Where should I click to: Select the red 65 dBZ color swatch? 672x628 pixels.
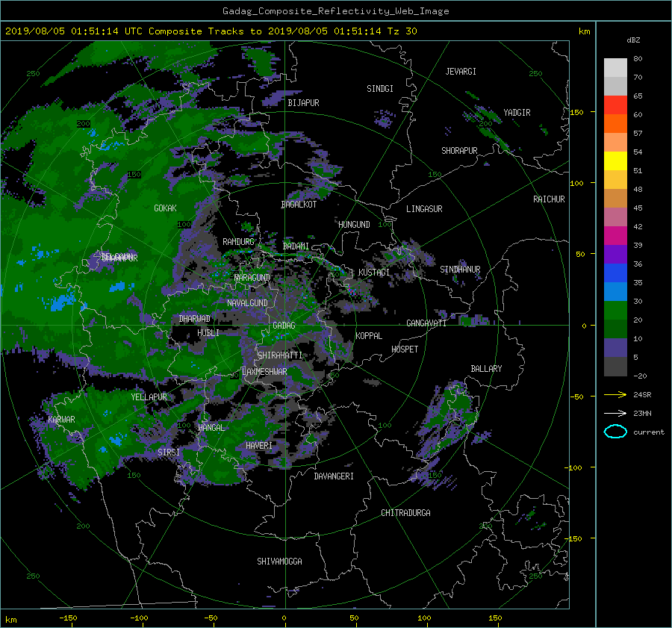[x=615, y=105]
